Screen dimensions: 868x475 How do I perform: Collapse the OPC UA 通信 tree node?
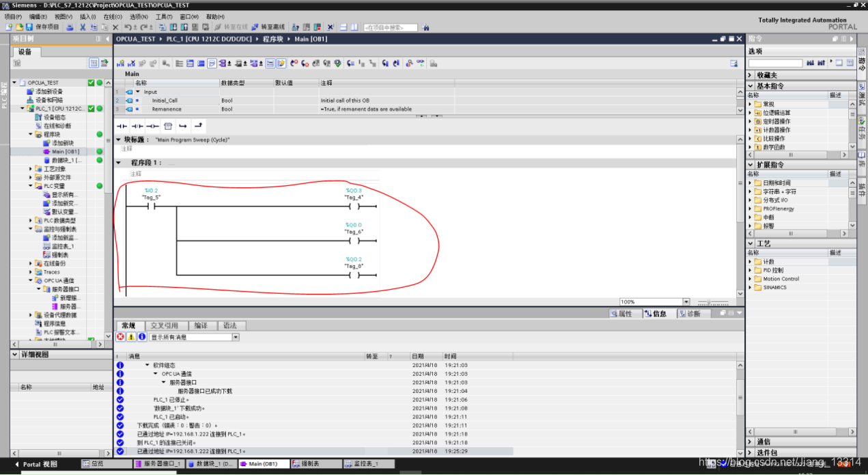(x=31, y=280)
